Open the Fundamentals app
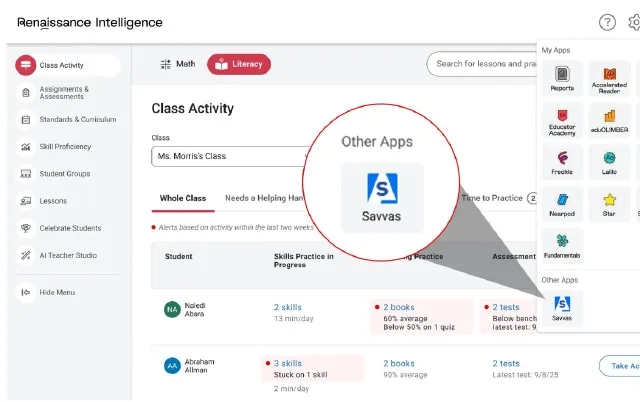The image size is (640, 402). click(x=562, y=246)
